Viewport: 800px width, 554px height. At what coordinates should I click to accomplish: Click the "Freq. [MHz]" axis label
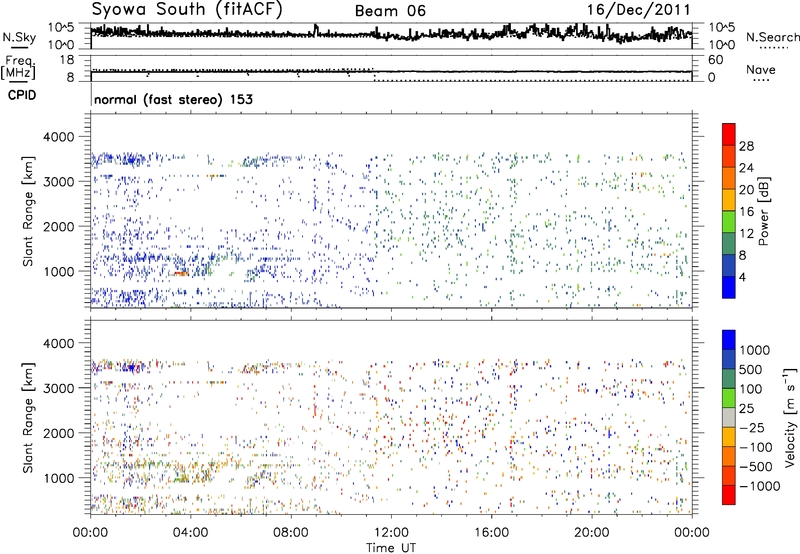pos(18,67)
